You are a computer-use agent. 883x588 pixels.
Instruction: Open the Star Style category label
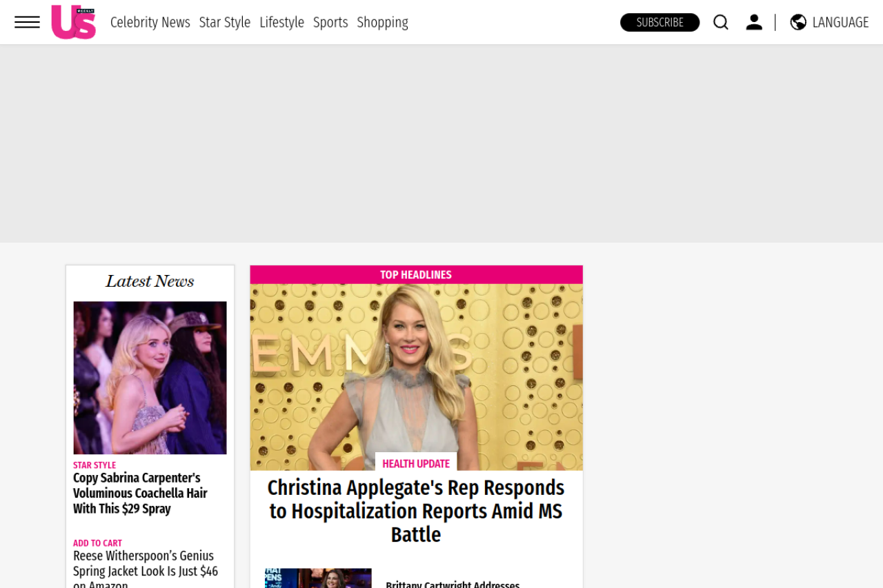point(95,465)
